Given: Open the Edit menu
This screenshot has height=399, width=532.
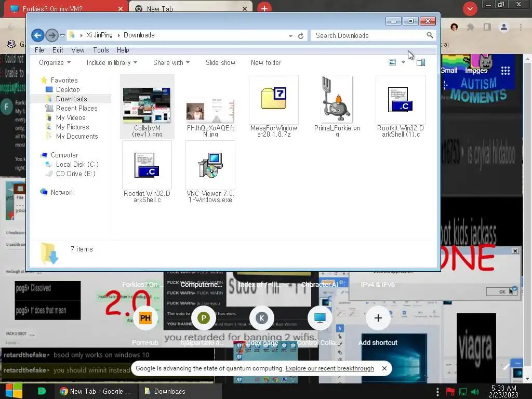Looking at the screenshot, I should pyautogui.click(x=58, y=50).
